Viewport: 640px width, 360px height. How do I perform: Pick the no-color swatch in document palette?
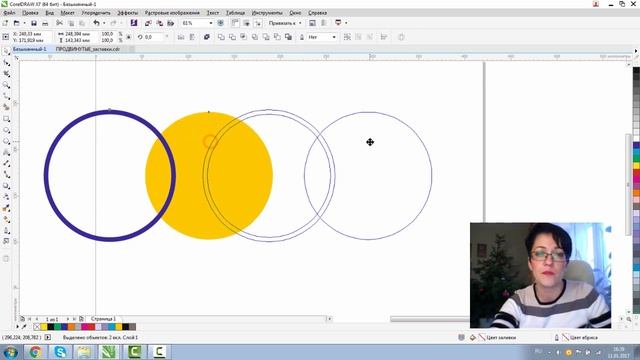[x=37, y=327]
